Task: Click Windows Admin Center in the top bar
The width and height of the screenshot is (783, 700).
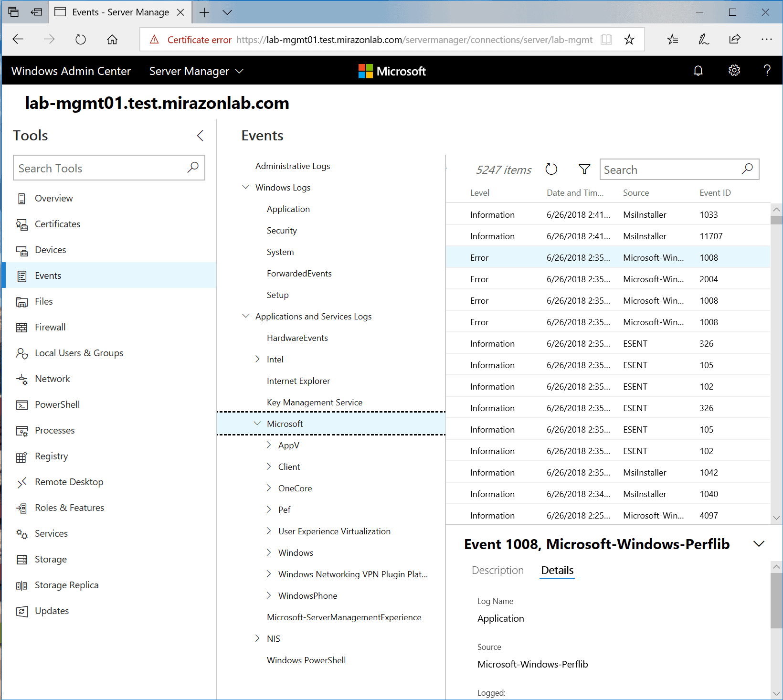Action: (71, 71)
